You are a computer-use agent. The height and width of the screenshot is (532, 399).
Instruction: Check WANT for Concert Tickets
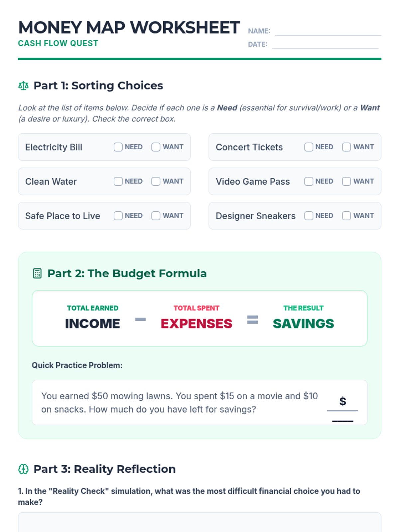tap(346, 147)
